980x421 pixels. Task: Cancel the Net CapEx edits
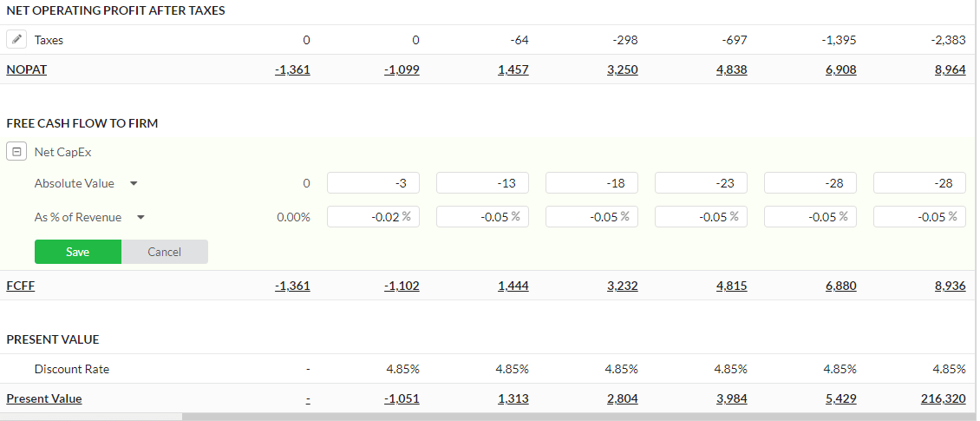[x=165, y=252]
